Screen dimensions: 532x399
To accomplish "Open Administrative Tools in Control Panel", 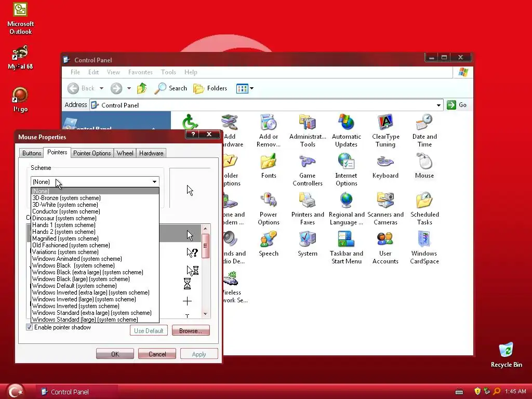I will tap(308, 130).
